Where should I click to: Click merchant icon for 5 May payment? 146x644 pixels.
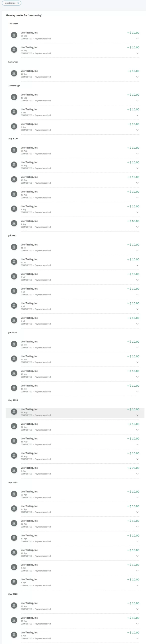tap(14, 470)
